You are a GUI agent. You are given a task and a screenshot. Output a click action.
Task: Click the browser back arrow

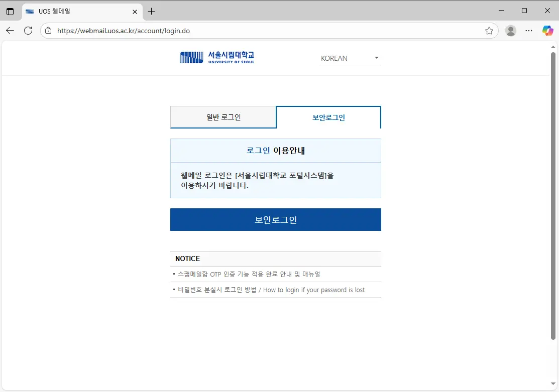click(10, 31)
